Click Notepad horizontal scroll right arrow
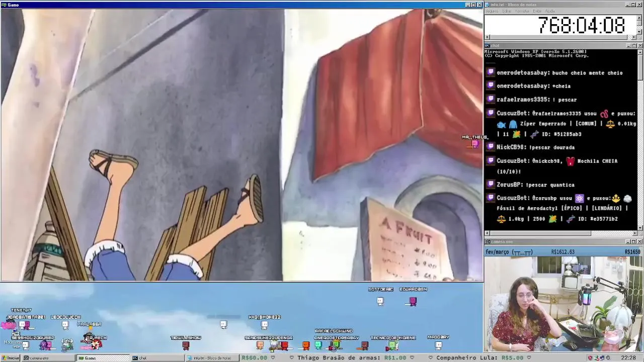Screen dimensions: 644x362 click(634, 37)
